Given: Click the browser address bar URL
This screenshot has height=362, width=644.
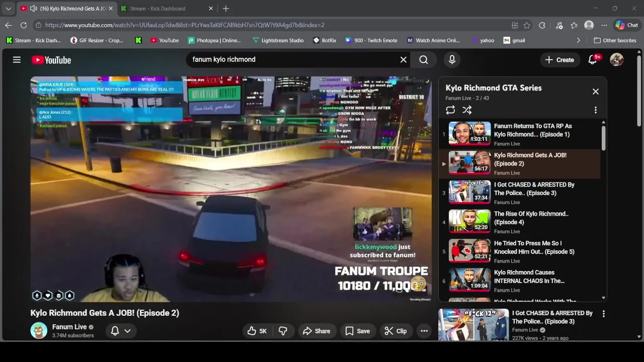Looking at the screenshot, I should 185,25.
